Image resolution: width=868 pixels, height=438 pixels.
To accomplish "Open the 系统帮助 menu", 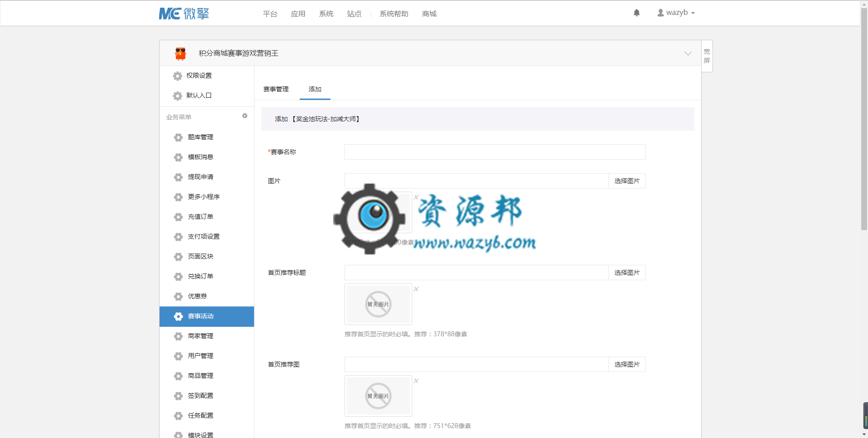I will click(394, 14).
